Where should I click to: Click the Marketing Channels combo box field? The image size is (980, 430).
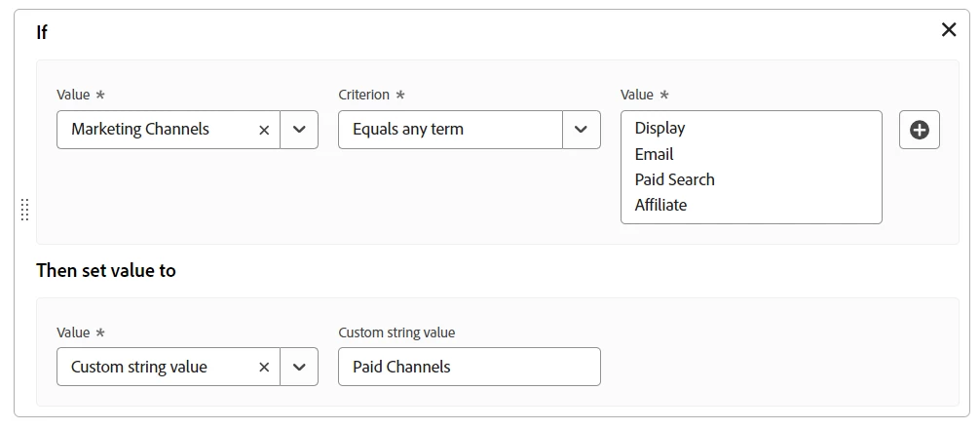tap(156, 130)
